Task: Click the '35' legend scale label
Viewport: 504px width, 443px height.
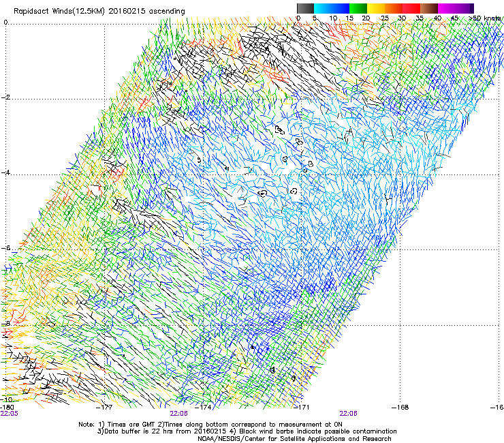Action: 420,18
